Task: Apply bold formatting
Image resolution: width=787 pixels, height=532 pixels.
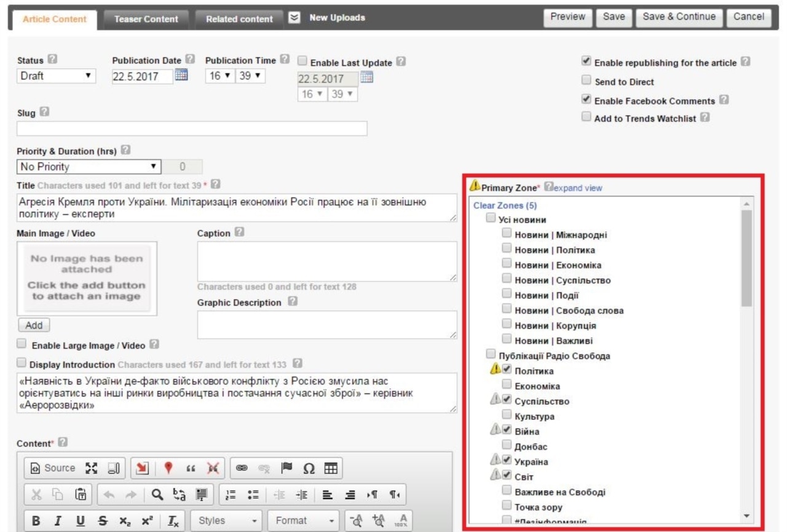Action: click(36, 521)
